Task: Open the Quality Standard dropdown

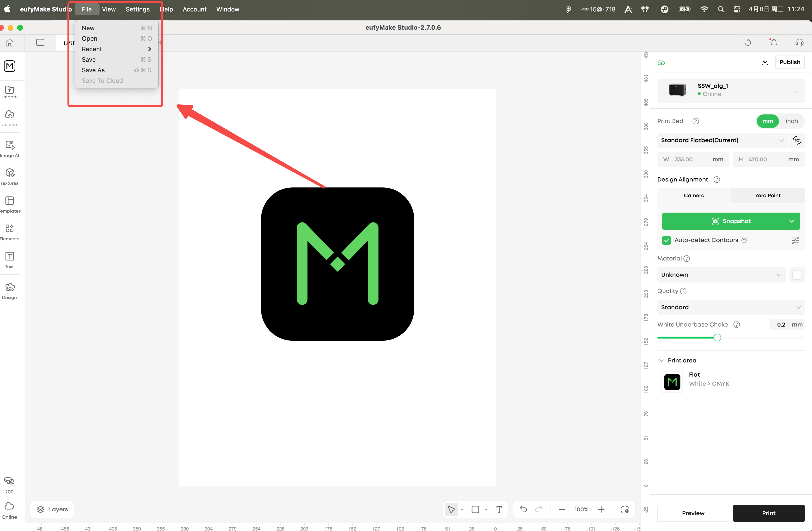Action: coord(731,307)
